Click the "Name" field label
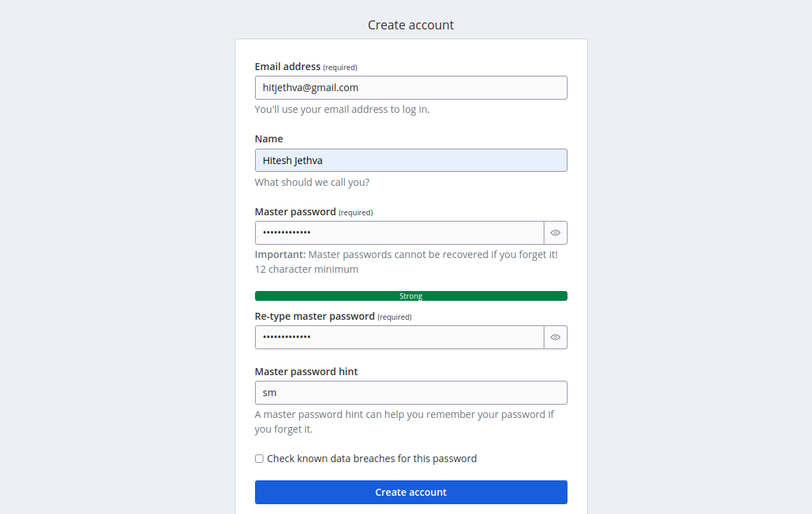The image size is (812, 514). coord(269,139)
